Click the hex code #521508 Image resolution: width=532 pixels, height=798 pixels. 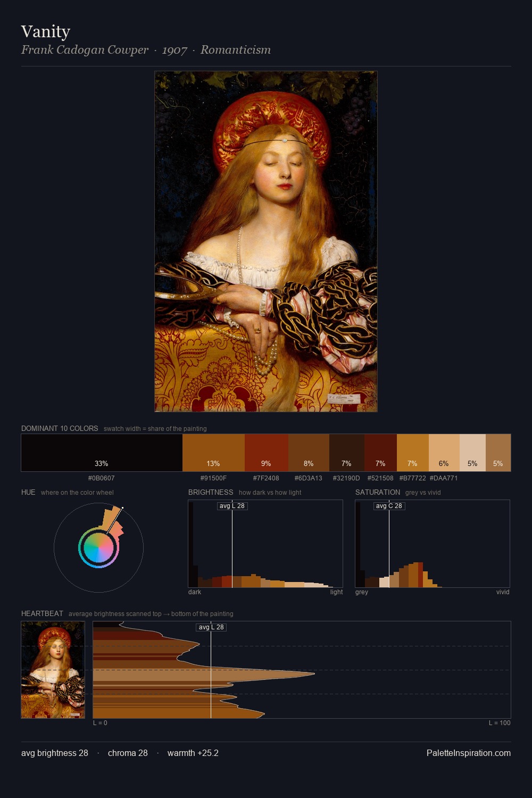pos(380,478)
